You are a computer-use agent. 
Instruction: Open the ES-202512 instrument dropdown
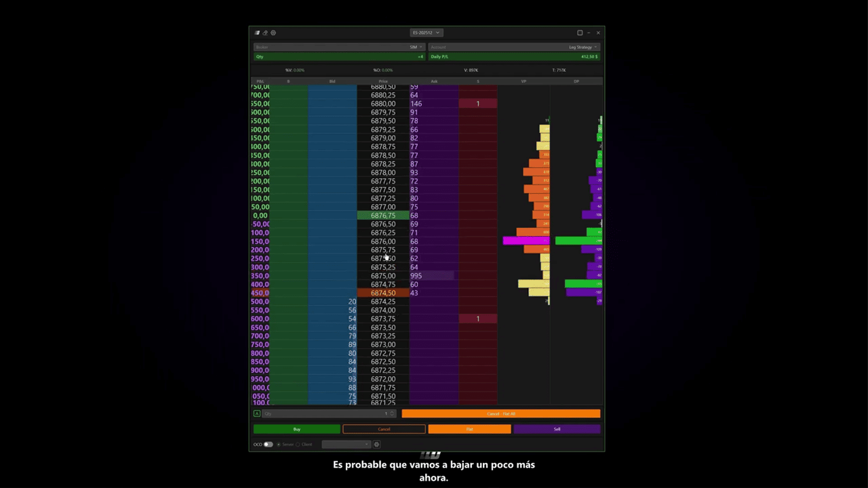(x=426, y=33)
